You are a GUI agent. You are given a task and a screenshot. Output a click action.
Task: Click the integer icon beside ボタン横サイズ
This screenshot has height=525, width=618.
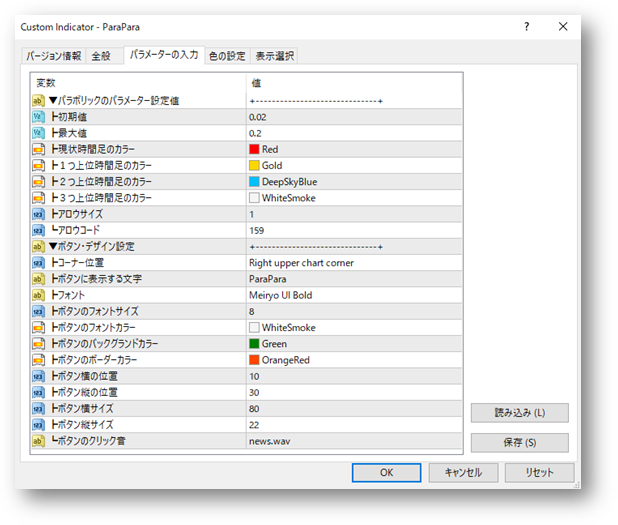(x=38, y=409)
